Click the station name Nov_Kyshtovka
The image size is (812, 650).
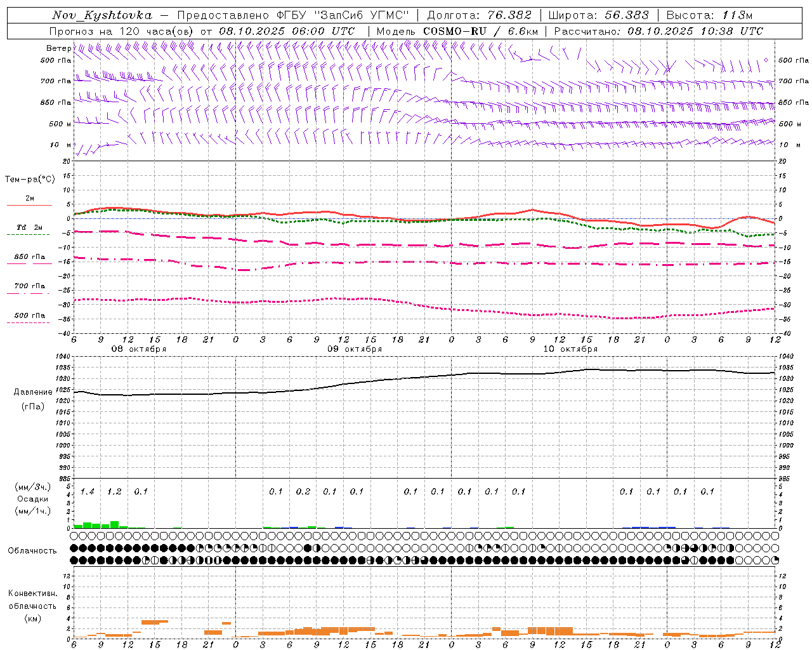click(x=102, y=15)
